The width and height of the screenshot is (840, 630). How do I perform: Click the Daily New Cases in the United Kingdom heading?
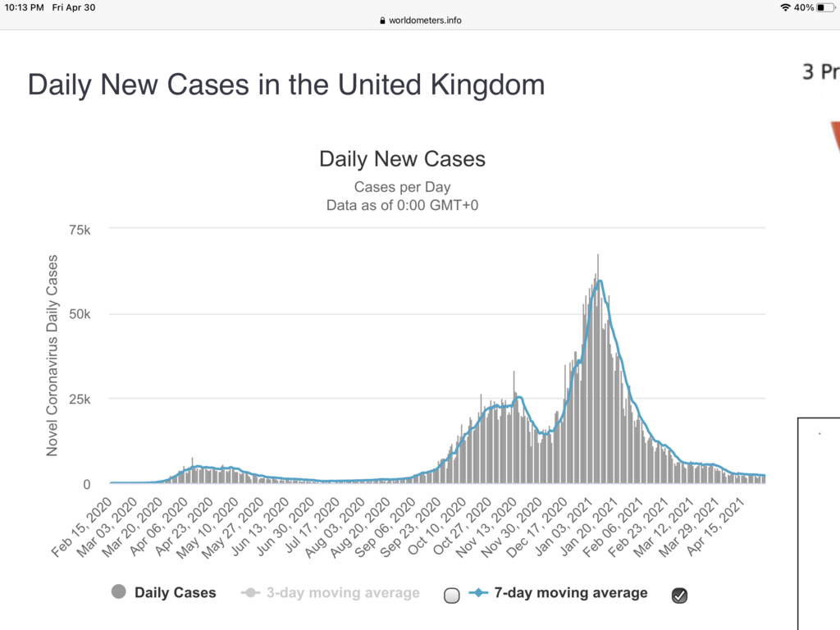(x=286, y=84)
